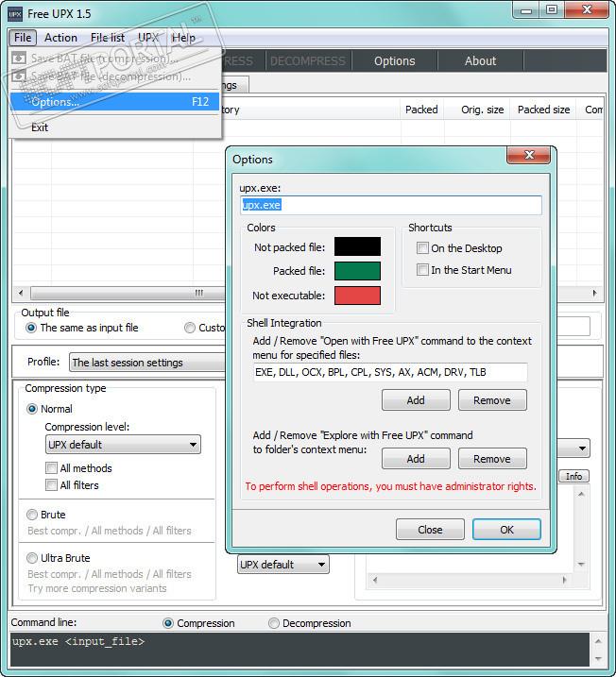Click the Close button in Options dialog

430,530
